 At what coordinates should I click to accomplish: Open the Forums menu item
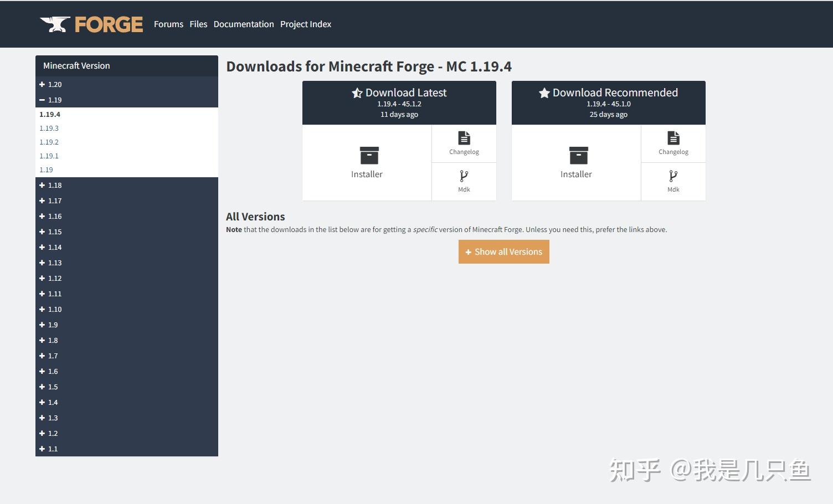[x=168, y=24]
